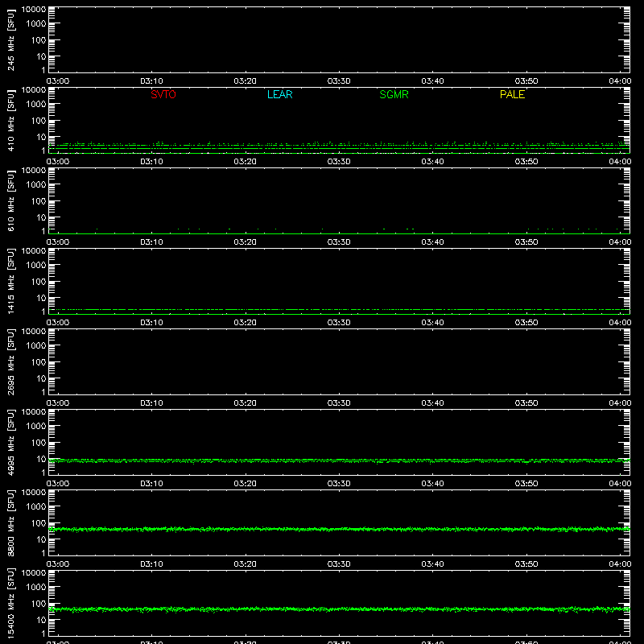Click the 10000 tick of the 245 MHz axis
Viewport: 644px width, 644px height.
click(34, 10)
